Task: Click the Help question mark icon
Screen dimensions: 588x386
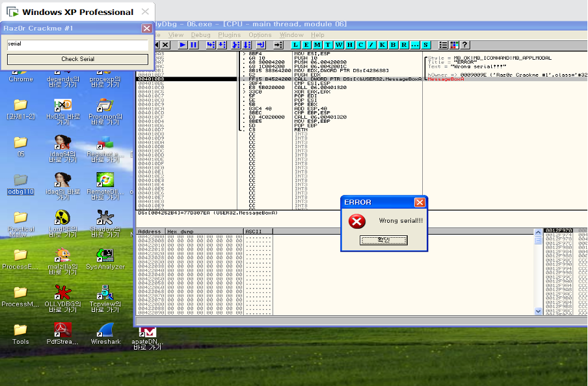Action: click(x=465, y=45)
